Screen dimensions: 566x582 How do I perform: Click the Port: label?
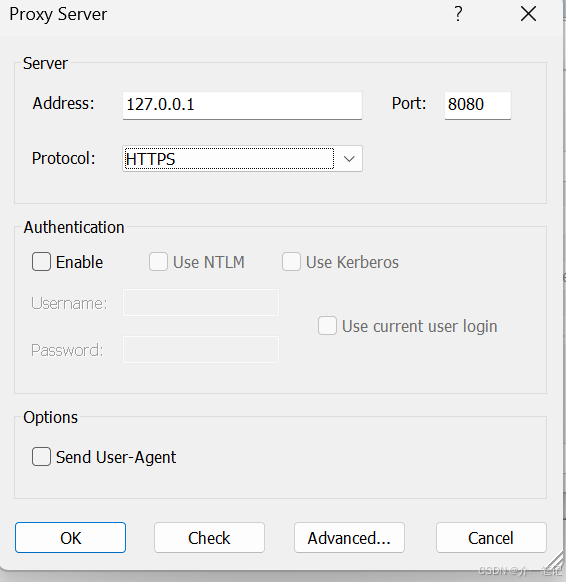(x=409, y=103)
